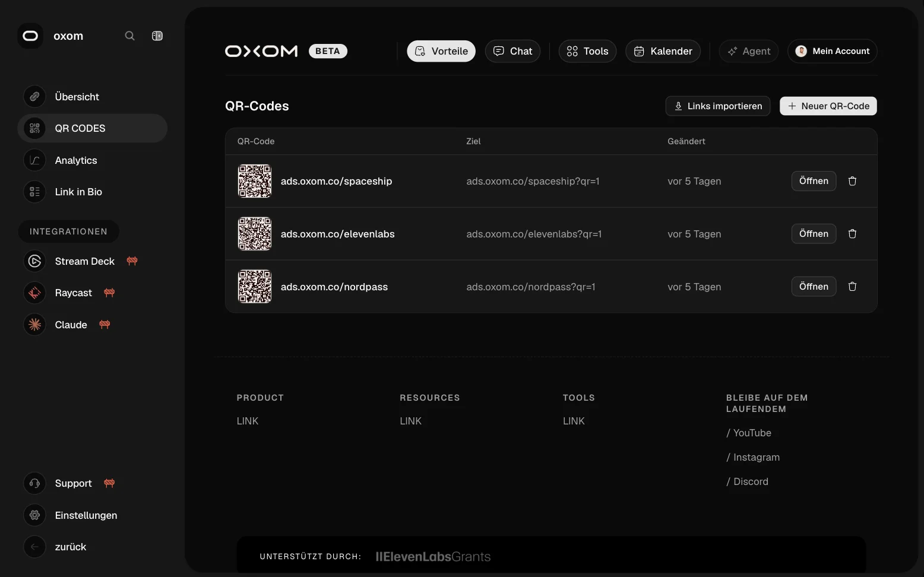Open the Tools tab
Screen dimensions: 924x577
(587, 51)
